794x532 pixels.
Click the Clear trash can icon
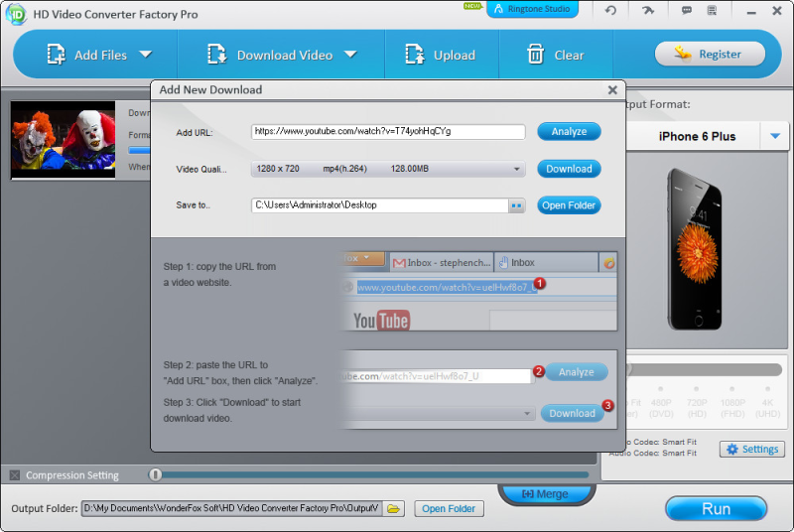click(536, 55)
